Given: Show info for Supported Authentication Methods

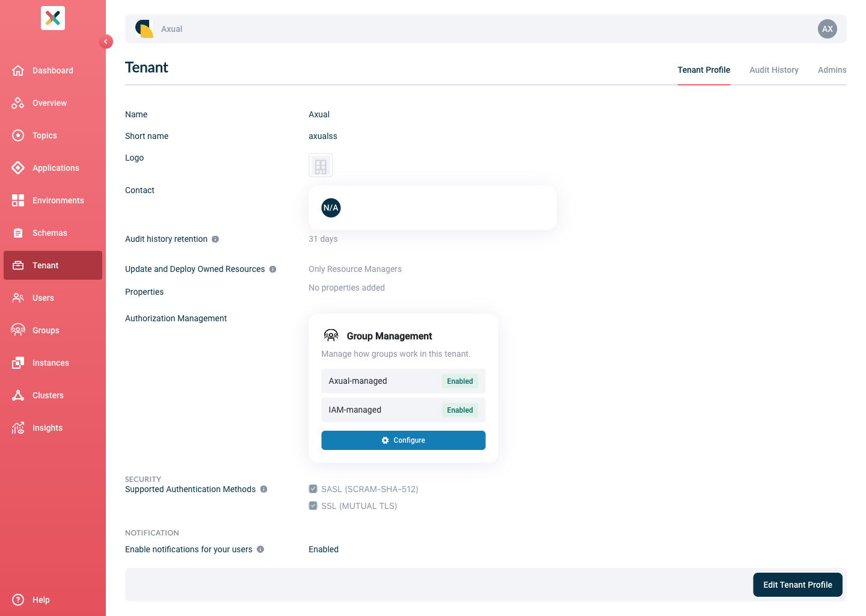Looking at the screenshot, I should (x=264, y=490).
